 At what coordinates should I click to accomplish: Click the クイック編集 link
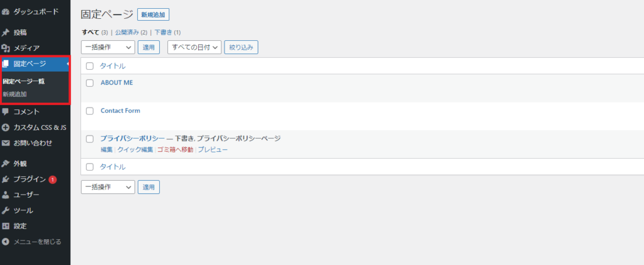tap(135, 150)
